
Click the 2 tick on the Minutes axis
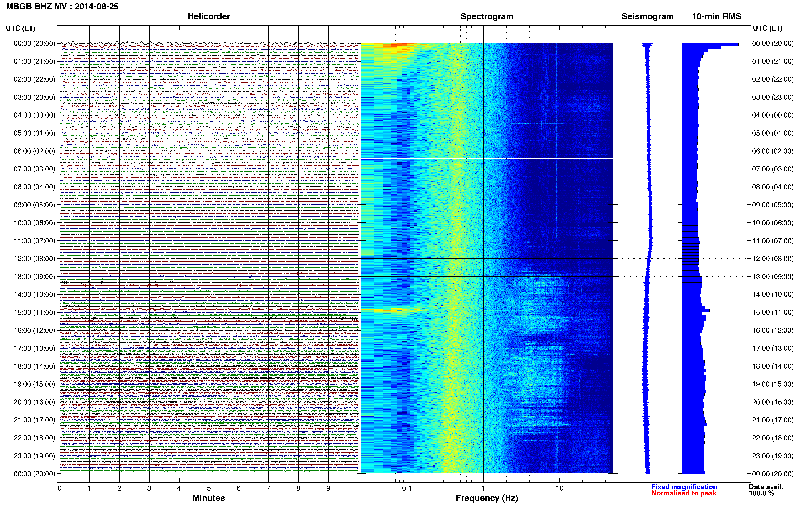pos(119,488)
